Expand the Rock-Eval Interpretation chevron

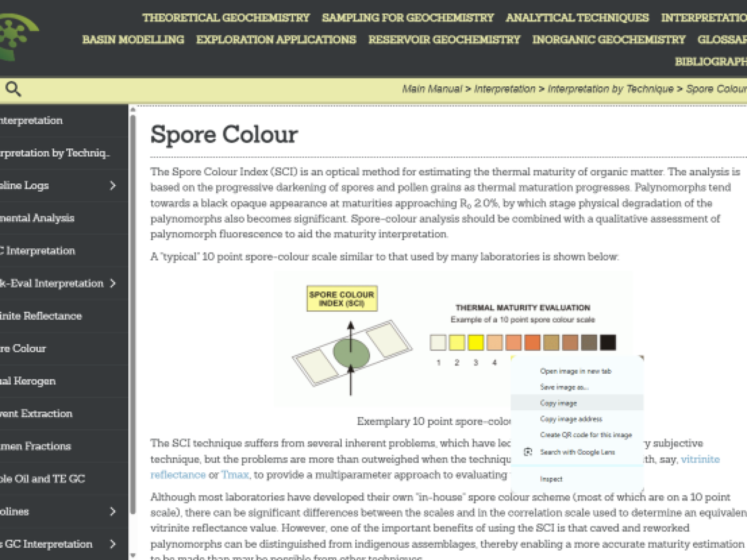pyautogui.click(x=113, y=283)
